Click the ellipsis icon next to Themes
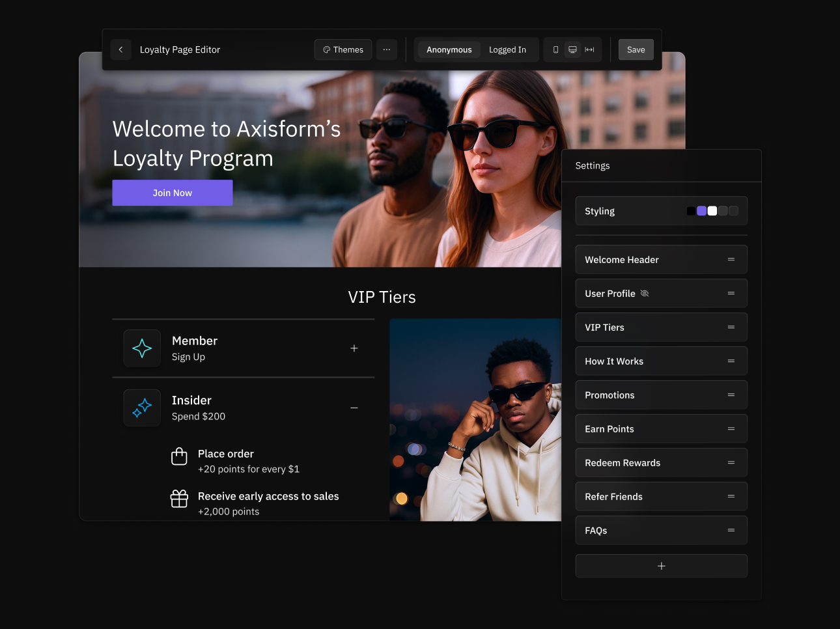The image size is (840, 629). [x=387, y=49]
